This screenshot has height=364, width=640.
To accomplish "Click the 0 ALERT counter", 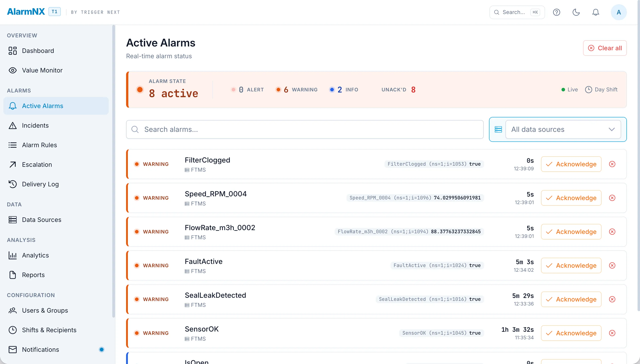I will click(x=248, y=90).
